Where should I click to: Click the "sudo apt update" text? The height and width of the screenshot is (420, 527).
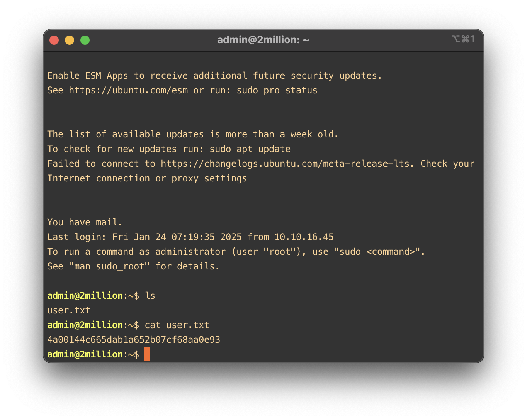[x=250, y=149]
